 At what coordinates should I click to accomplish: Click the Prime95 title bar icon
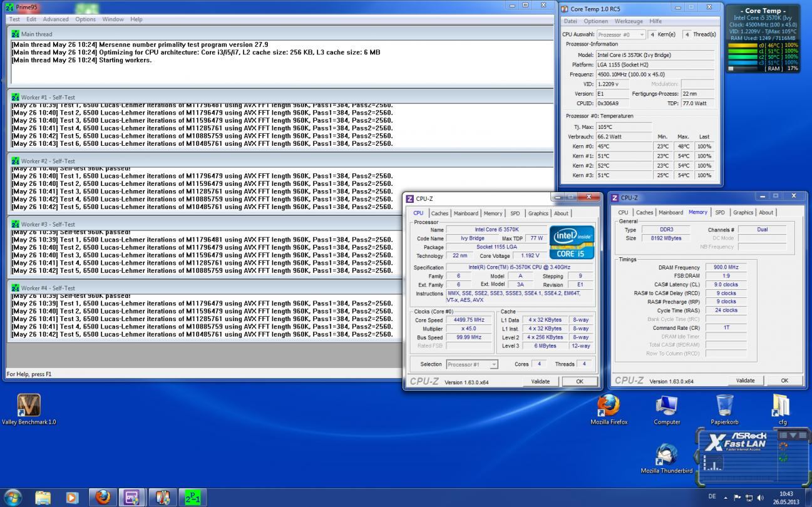pos(9,6)
